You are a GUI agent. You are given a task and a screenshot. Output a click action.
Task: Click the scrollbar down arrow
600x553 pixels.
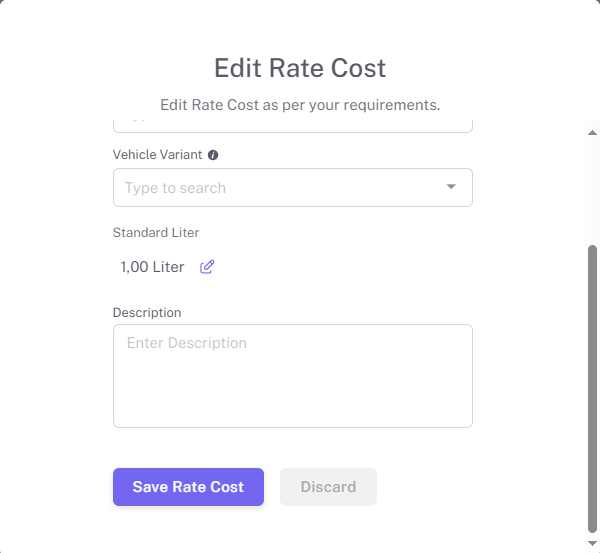coord(592,543)
